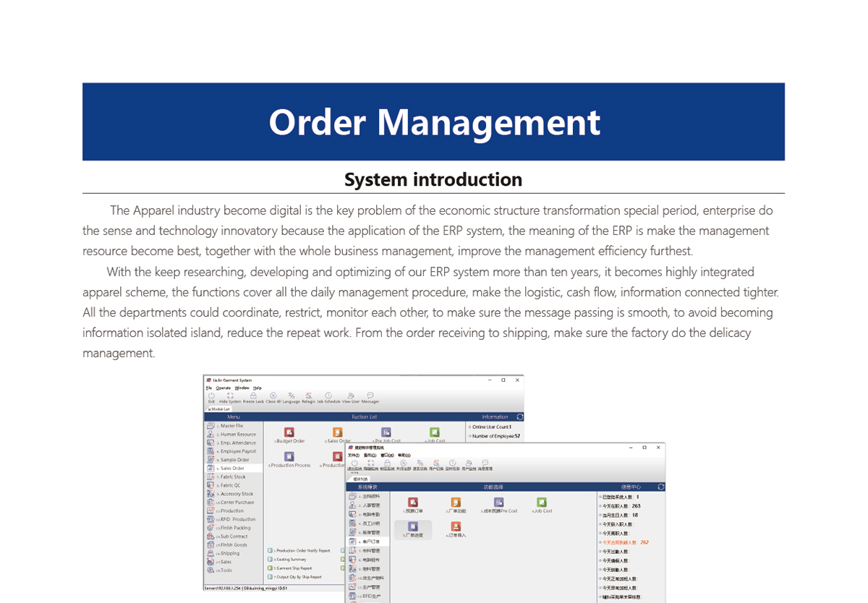
Task: Refresh the info center in Chinese window
Action: [660, 487]
